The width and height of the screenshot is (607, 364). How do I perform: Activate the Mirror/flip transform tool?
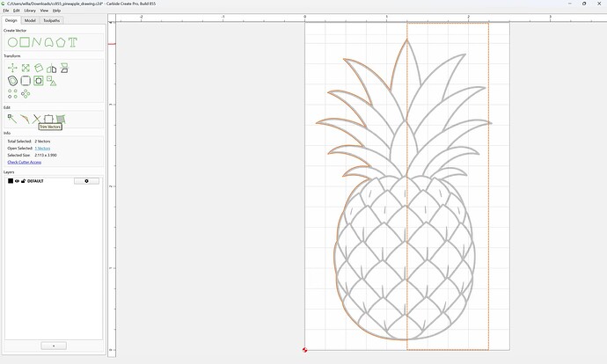[52, 69]
